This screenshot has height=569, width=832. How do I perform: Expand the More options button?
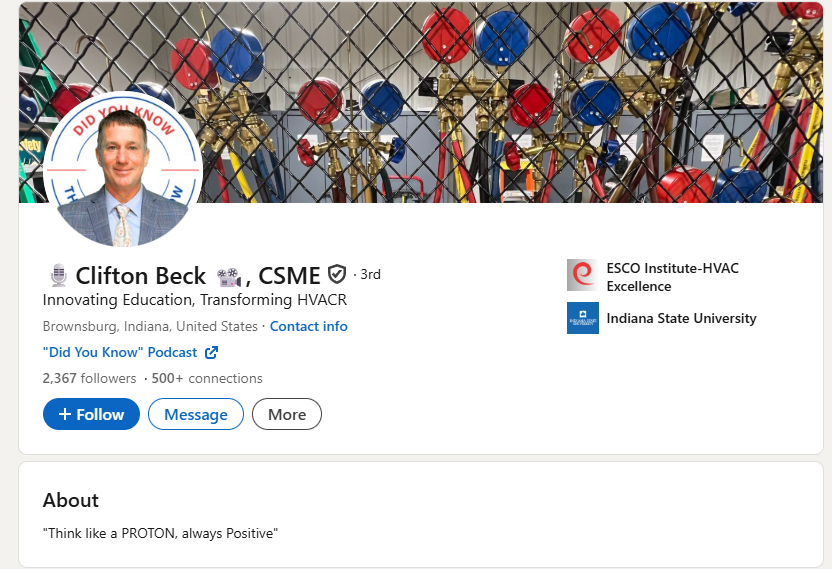pos(287,414)
